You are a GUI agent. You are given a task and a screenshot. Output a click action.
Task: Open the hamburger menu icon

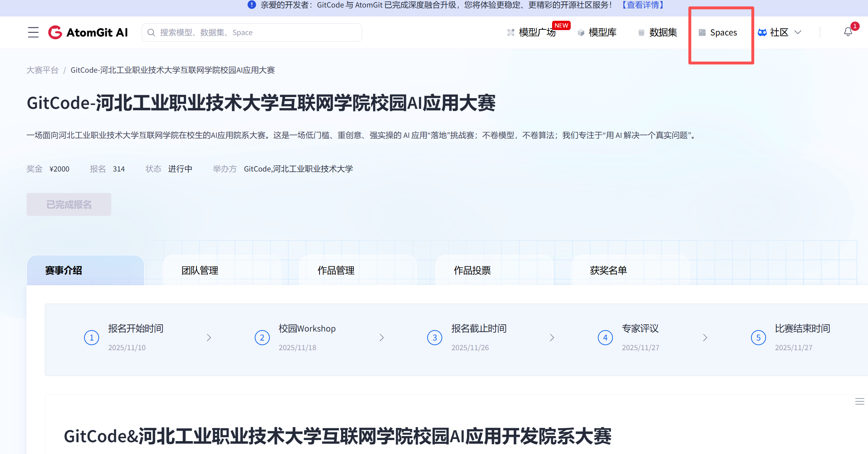[x=33, y=32]
